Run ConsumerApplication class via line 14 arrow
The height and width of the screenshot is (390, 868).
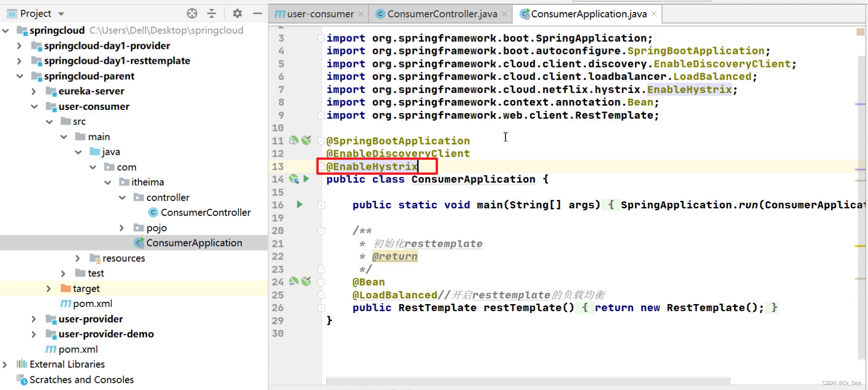coord(306,179)
